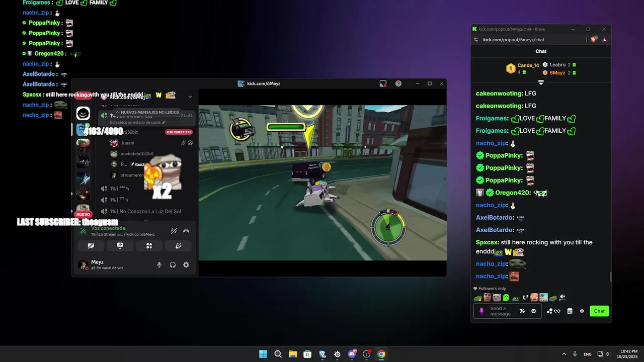Click the NUEVO unread indicator in server list
Screen dimensions: 644x362
click(x=83, y=214)
